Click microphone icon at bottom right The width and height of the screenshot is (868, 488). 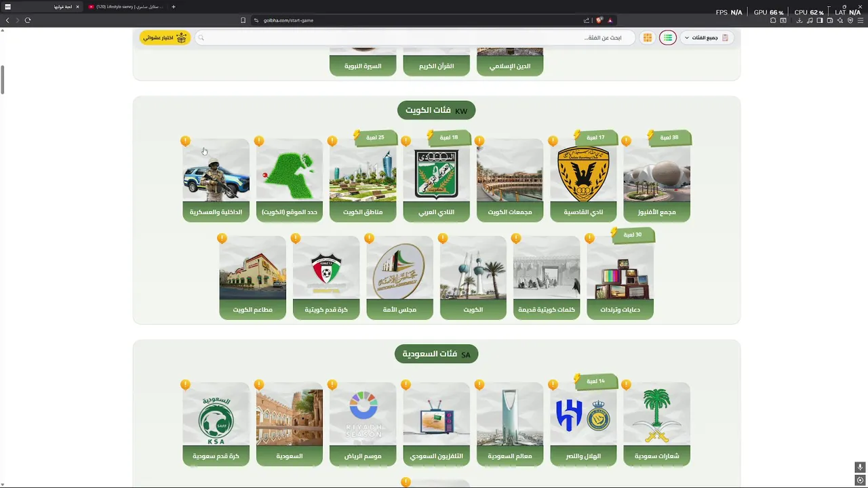pyautogui.click(x=860, y=468)
